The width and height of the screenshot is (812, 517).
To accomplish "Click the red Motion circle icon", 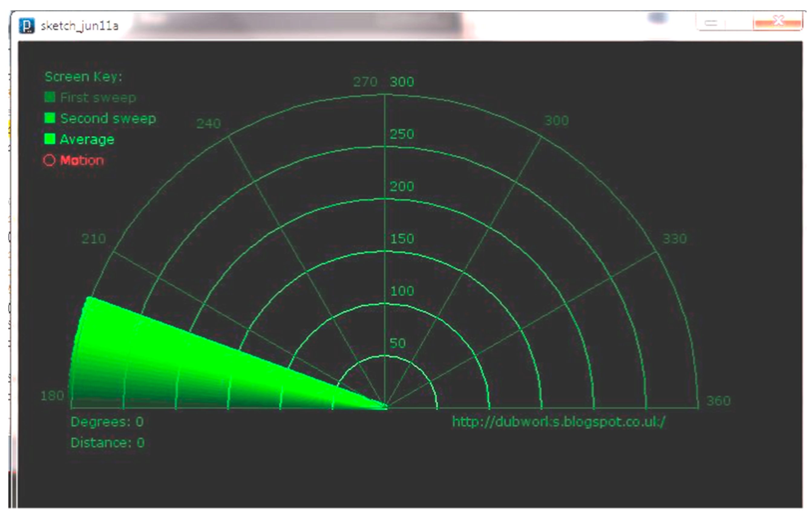I will click(49, 160).
